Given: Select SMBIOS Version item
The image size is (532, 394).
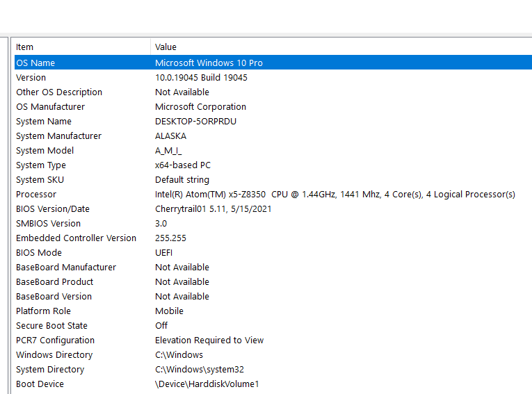Looking at the screenshot, I should (48, 223).
